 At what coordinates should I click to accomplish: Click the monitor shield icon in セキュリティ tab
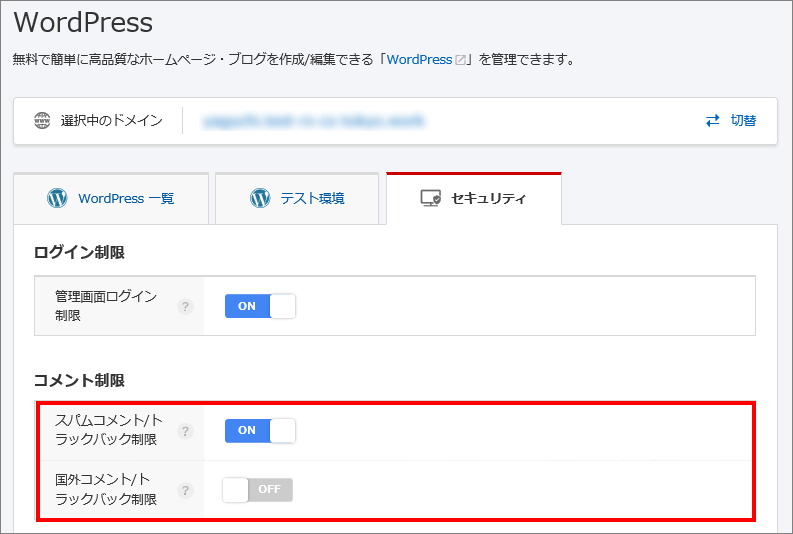[431, 198]
